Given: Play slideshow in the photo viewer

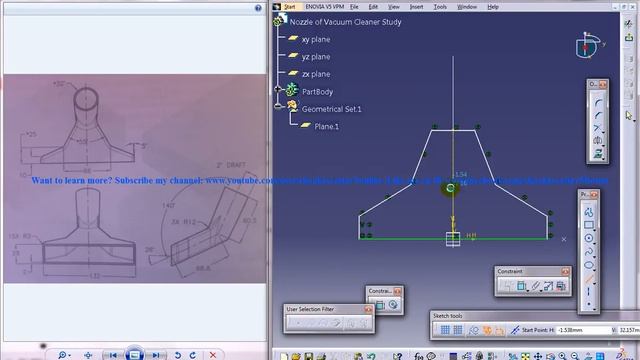Looking at the screenshot, I should (134, 354).
